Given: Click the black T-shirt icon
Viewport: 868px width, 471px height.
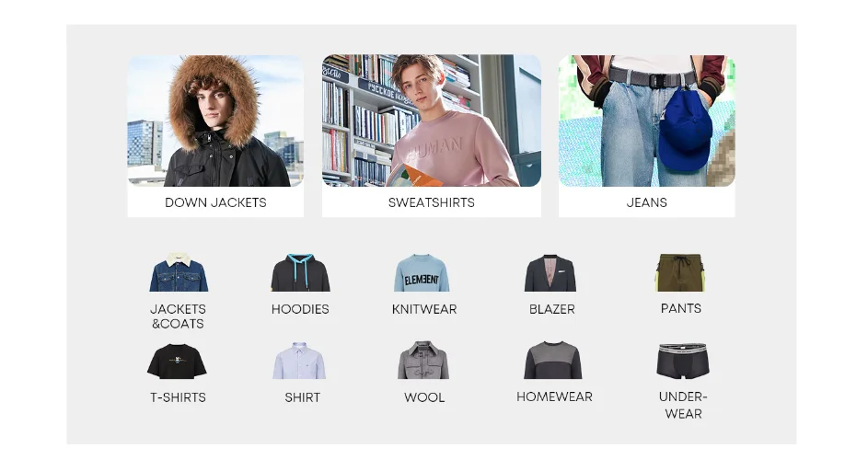Looking at the screenshot, I should click(177, 362).
